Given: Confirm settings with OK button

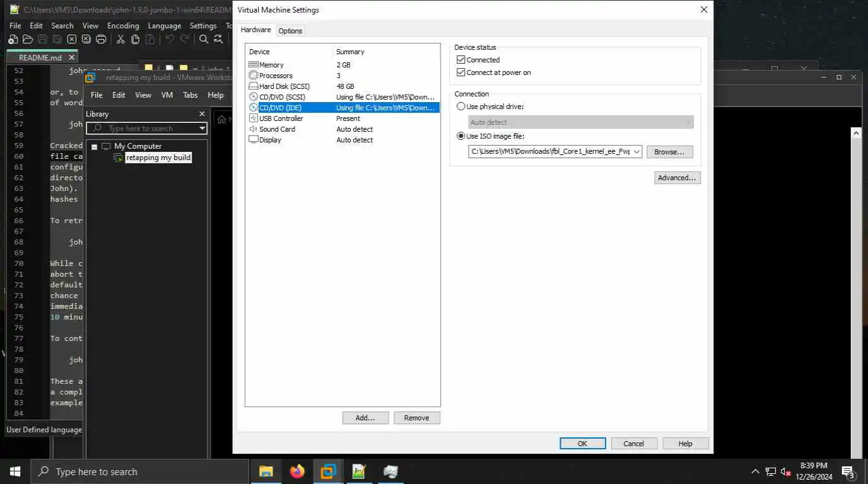Looking at the screenshot, I should (583, 444).
